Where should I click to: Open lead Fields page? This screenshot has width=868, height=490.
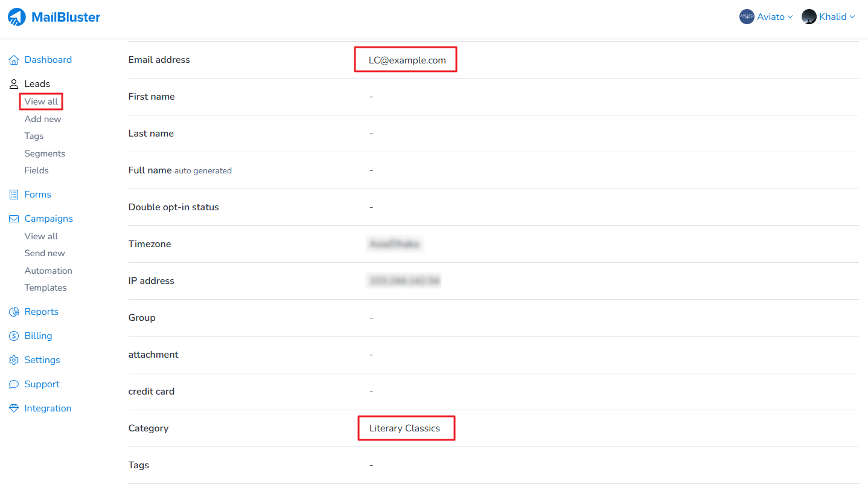pyautogui.click(x=36, y=170)
